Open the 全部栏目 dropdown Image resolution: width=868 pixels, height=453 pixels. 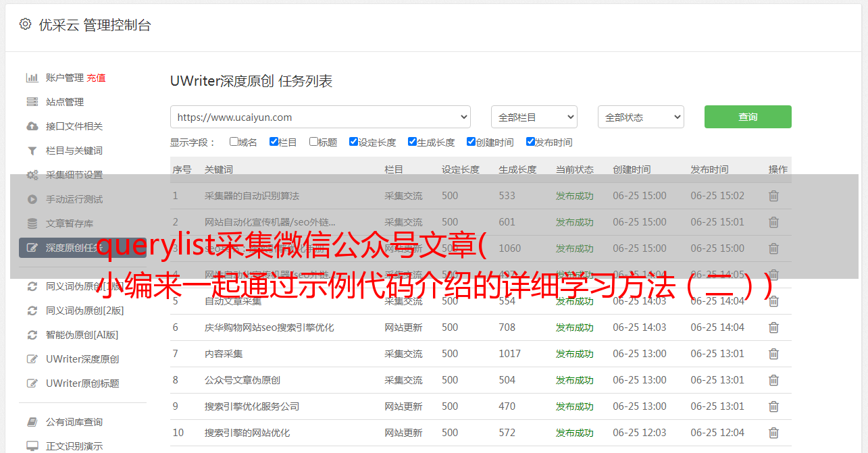534,117
